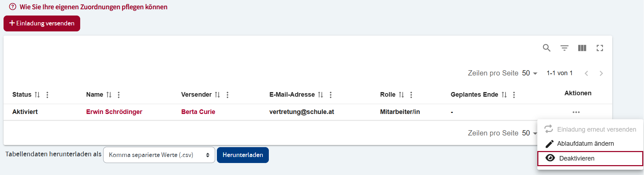Click the Einladung versenden button

click(x=42, y=23)
